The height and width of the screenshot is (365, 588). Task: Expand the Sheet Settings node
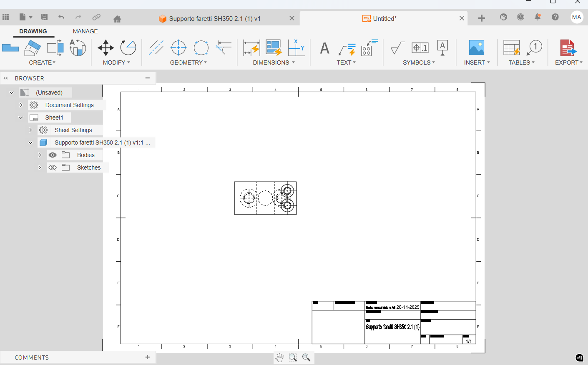[30, 130]
